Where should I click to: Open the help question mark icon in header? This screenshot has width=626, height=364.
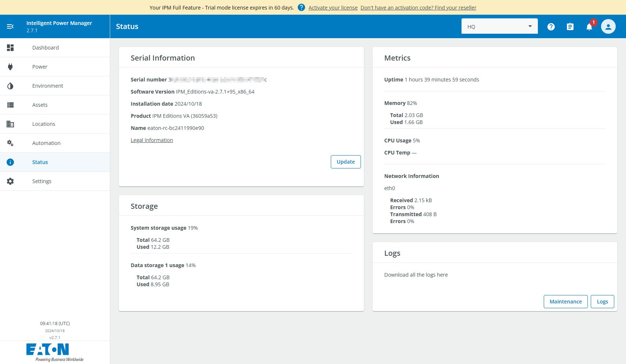tap(551, 27)
